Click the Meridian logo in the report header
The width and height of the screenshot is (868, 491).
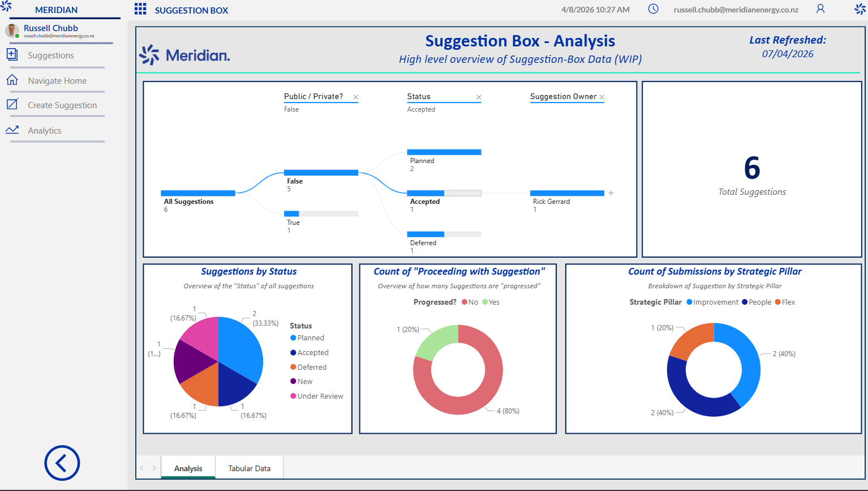(184, 55)
